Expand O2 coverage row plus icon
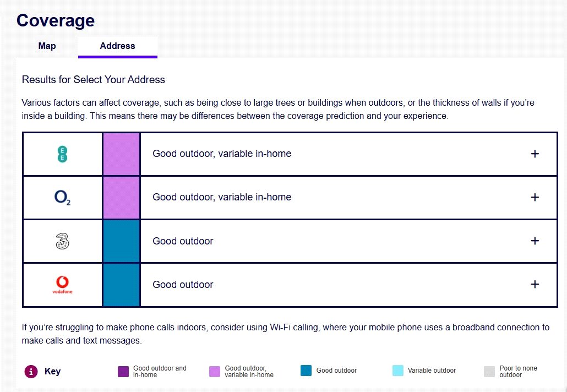567x392 pixels. click(535, 197)
